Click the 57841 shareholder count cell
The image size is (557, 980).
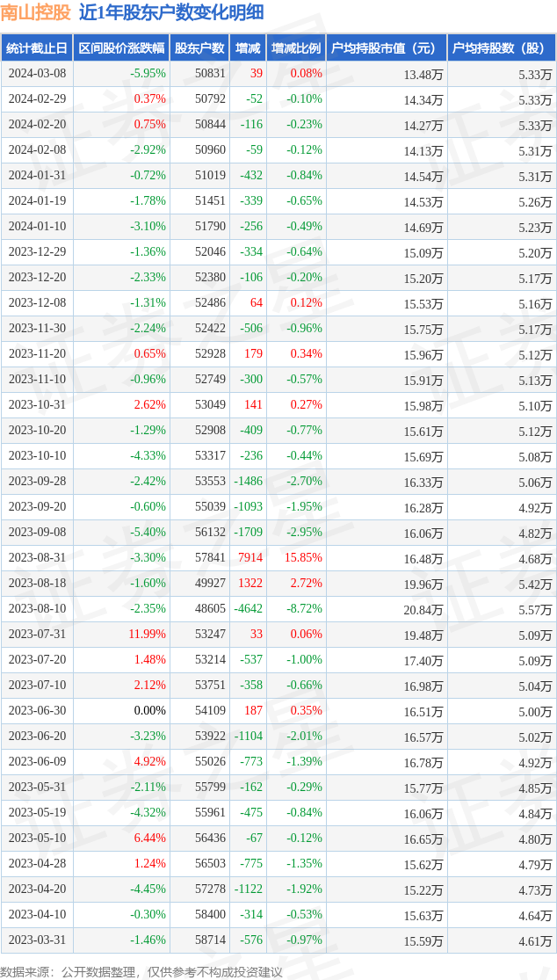click(x=210, y=558)
